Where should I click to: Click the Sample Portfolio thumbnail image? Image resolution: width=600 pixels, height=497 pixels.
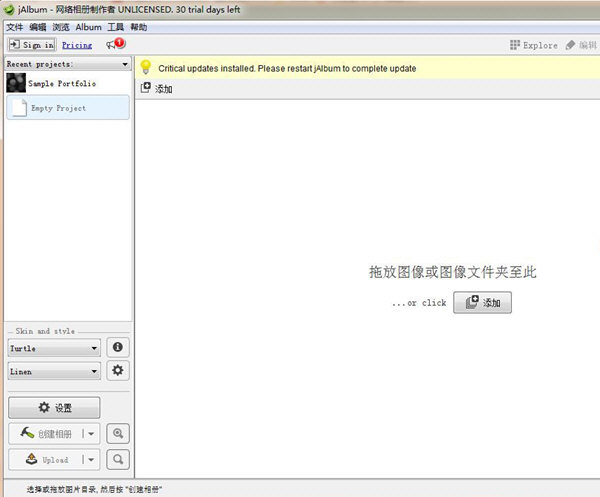(x=16, y=83)
